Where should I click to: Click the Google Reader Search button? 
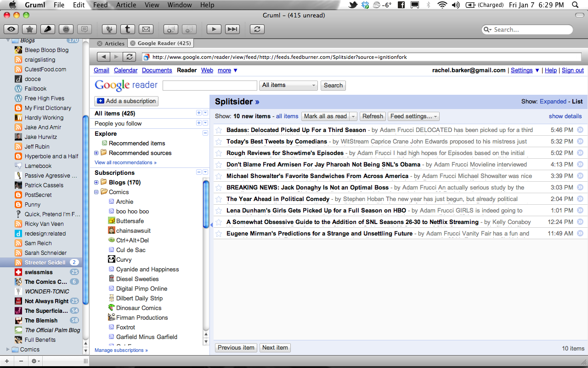point(333,85)
